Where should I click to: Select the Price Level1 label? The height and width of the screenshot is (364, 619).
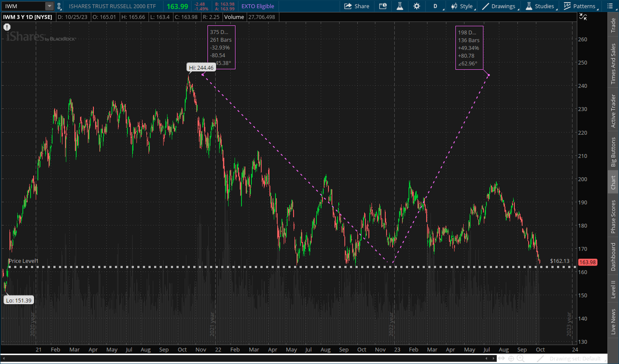click(x=23, y=261)
